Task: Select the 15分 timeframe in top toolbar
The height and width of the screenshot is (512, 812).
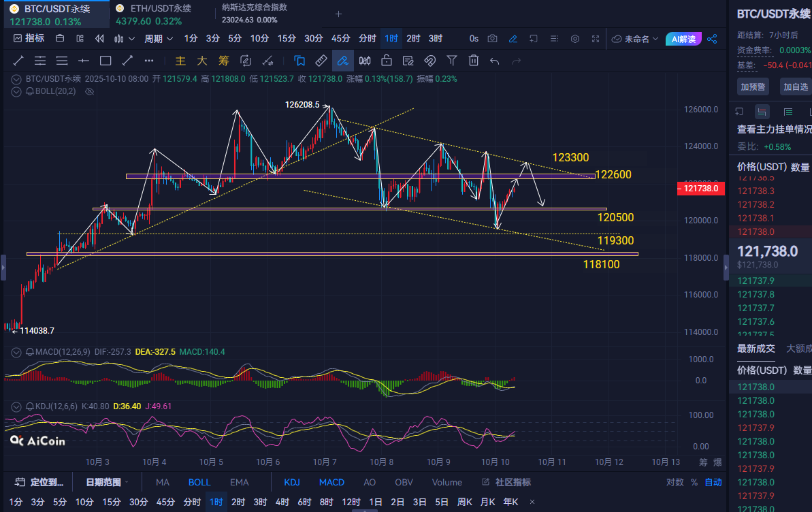Action: (x=287, y=39)
